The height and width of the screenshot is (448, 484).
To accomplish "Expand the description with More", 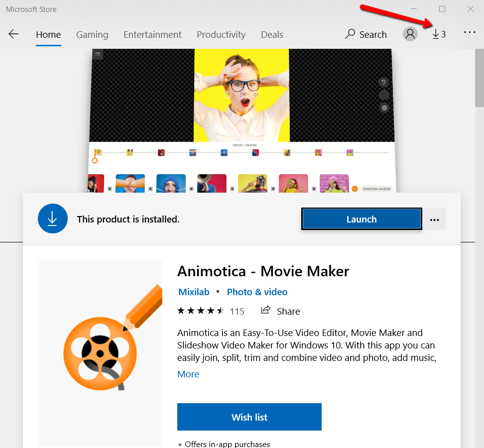I will click(188, 374).
